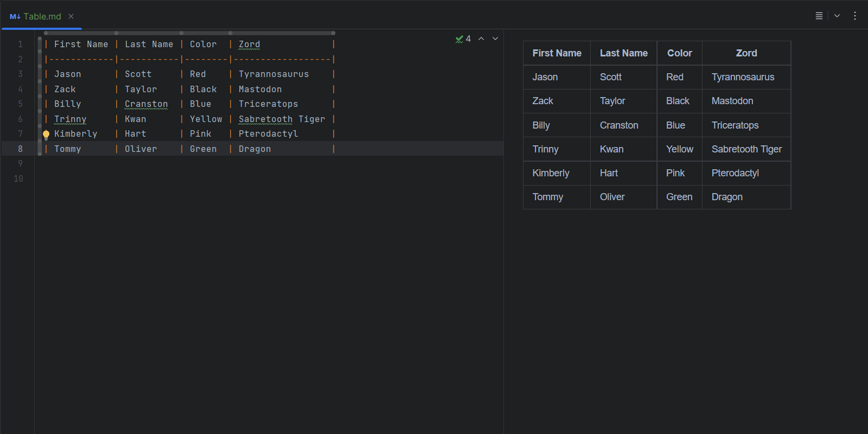The width and height of the screenshot is (868, 434).
Task: Jump to next highlighted problem with down arrow
Action: click(x=495, y=39)
